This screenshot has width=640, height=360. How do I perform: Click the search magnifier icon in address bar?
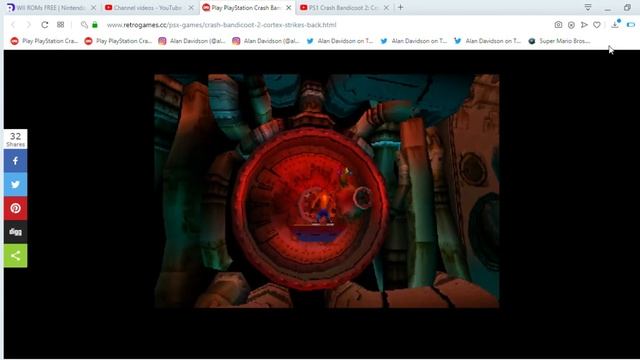pyautogui.click(x=84, y=25)
